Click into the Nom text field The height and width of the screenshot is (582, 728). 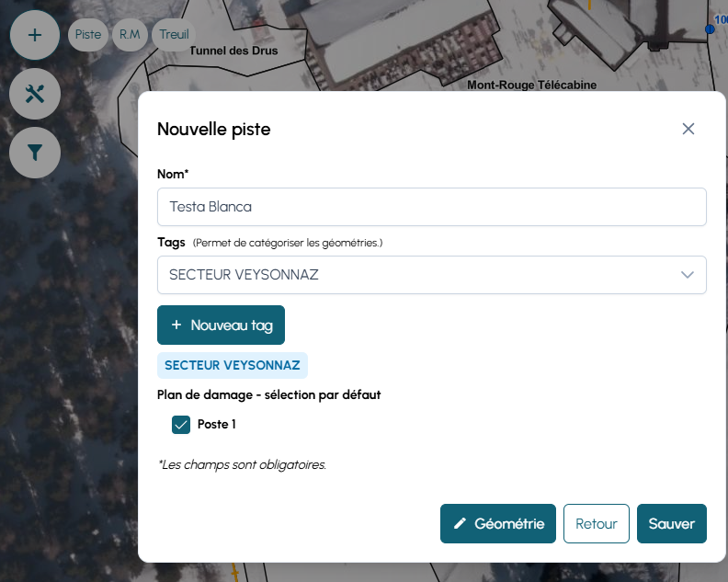point(431,207)
